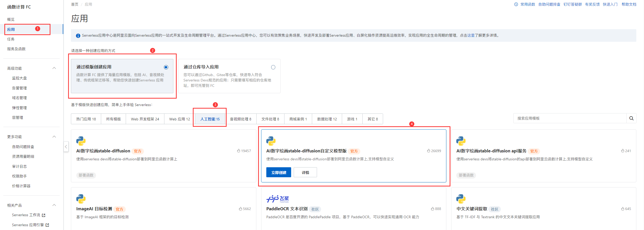Screen dimensions: 644x230
Task: Click Python icon on 中文关键词提取 card
Action: 461,199
